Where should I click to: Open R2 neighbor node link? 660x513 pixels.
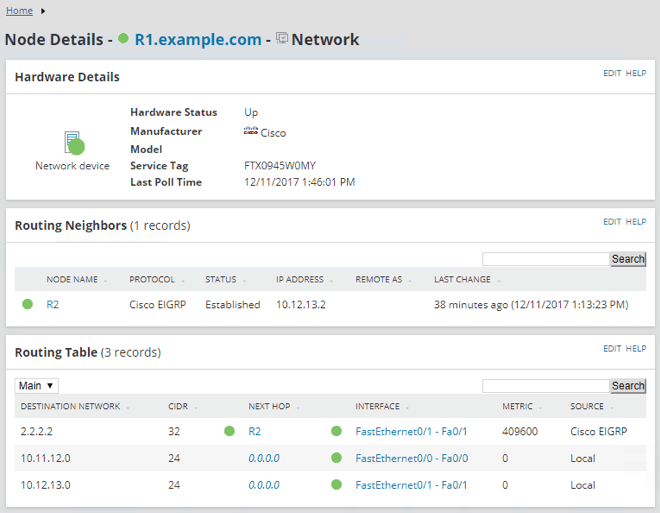click(53, 304)
